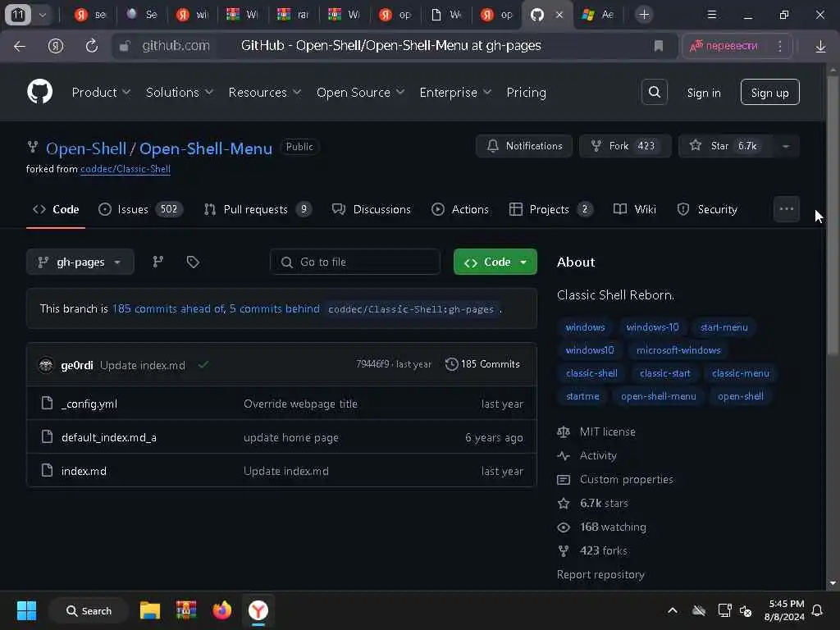Open the tab counter showing 11

pyautogui.click(x=18, y=15)
